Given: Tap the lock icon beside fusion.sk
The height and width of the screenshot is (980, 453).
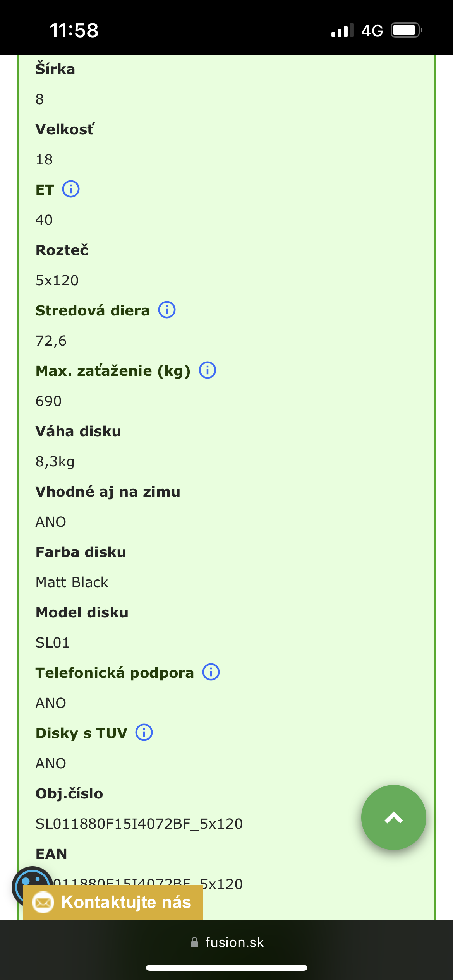Looking at the screenshot, I should tap(194, 942).
